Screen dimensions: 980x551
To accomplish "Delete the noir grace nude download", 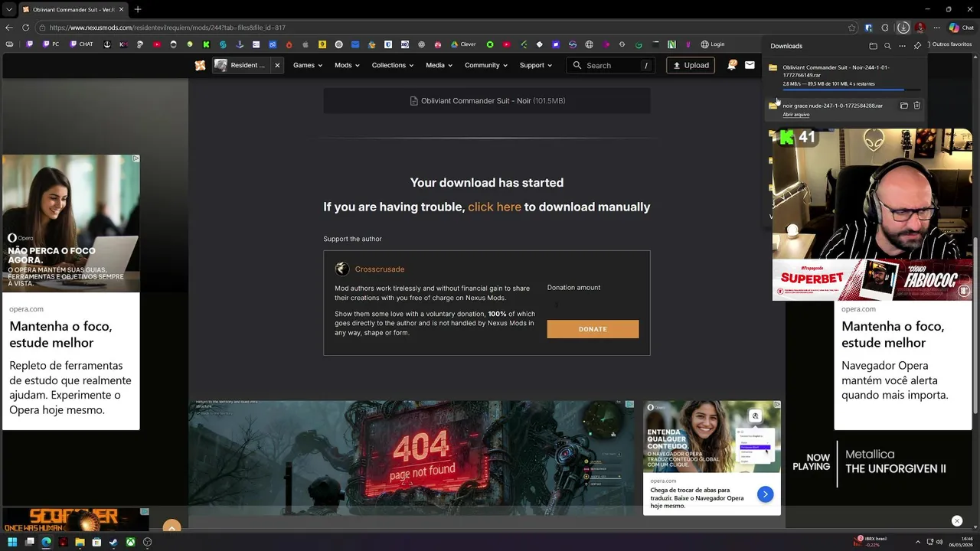I will tap(917, 106).
